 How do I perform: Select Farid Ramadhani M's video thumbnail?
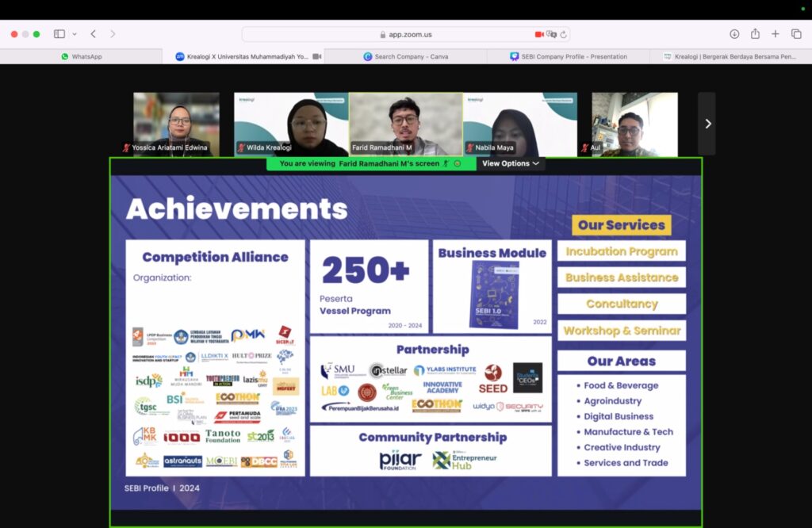[x=406, y=124]
